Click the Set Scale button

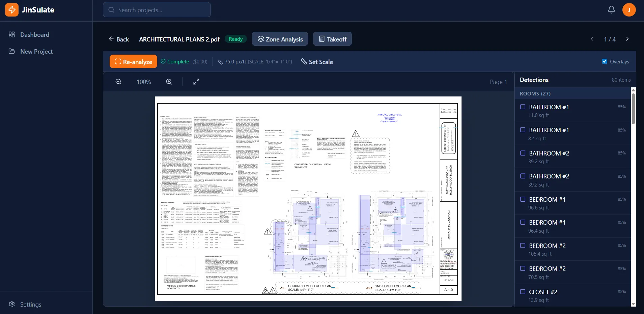click(317, 62)
